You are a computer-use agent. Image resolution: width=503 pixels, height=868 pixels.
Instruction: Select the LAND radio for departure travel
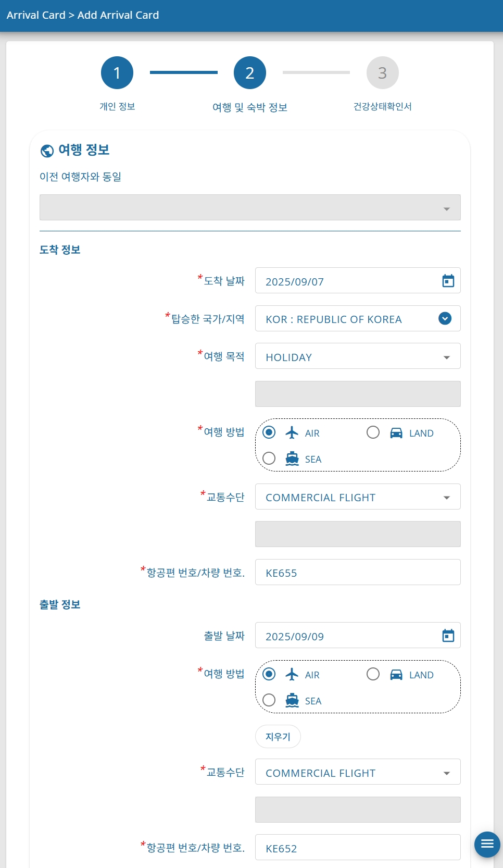coord(373,674)
